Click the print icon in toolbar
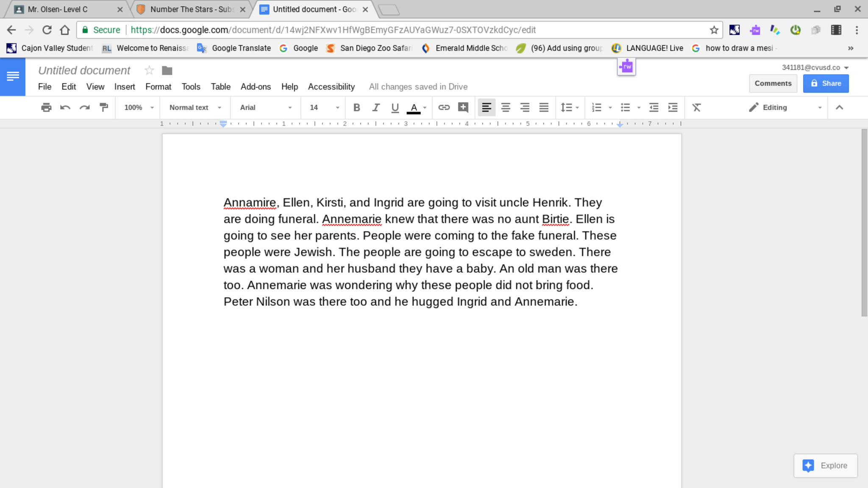The width and height of the screenshot is (868, 488). click(x=46, y=108)
